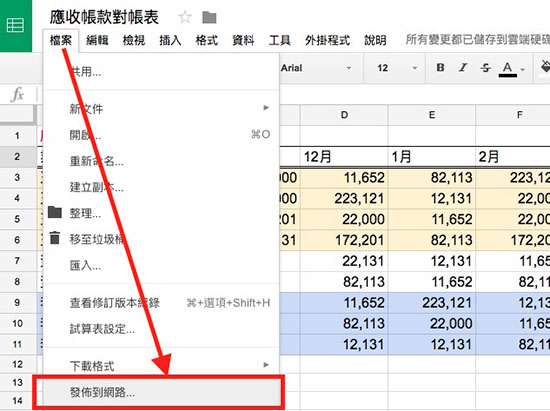This screenshot has width=550, height=411.
Task: Click the fx formula bar icon
Action: pos(18,94)
